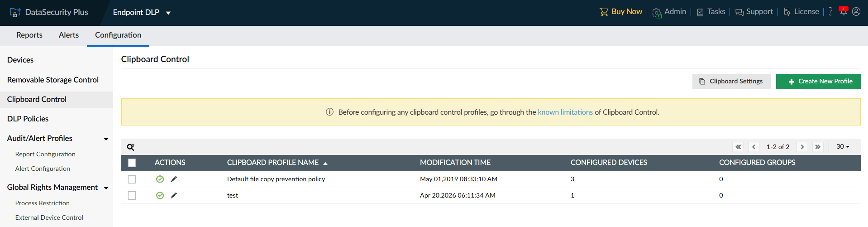Click the Create New Profile button

(818, 82)
